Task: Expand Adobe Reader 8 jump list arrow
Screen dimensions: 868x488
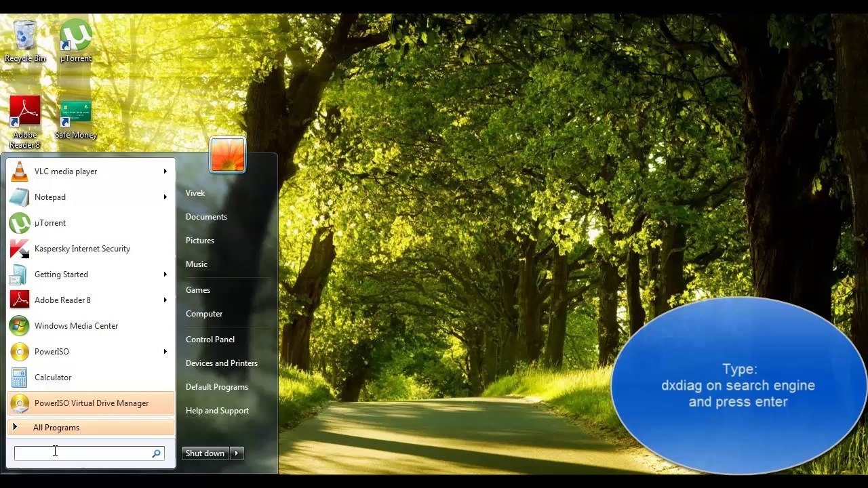Action: click(x=165, y=300)
